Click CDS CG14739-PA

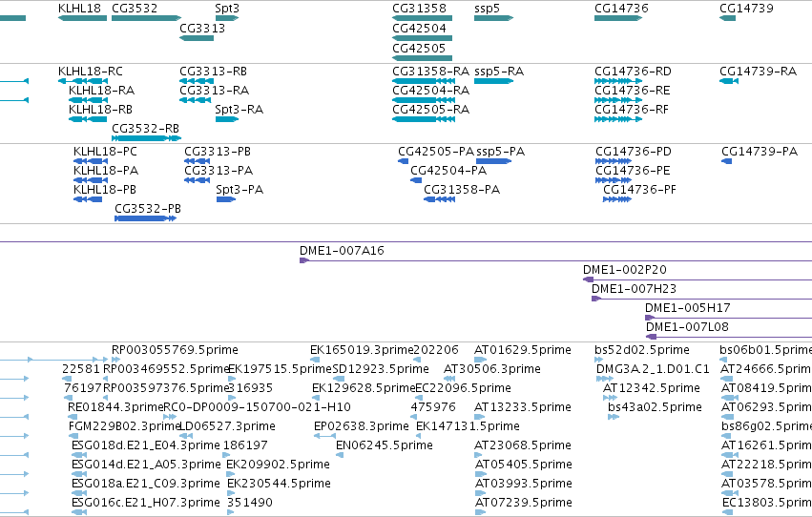(726, 161)
